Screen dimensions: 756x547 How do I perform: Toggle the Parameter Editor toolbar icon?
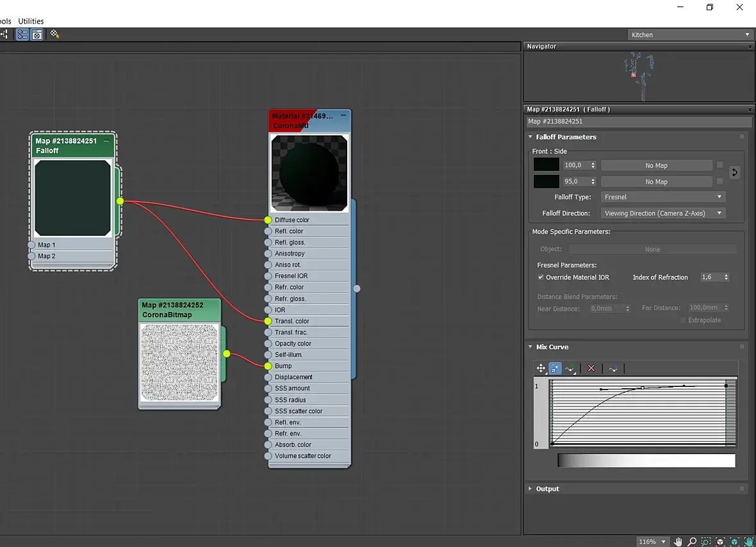[37, 35]
